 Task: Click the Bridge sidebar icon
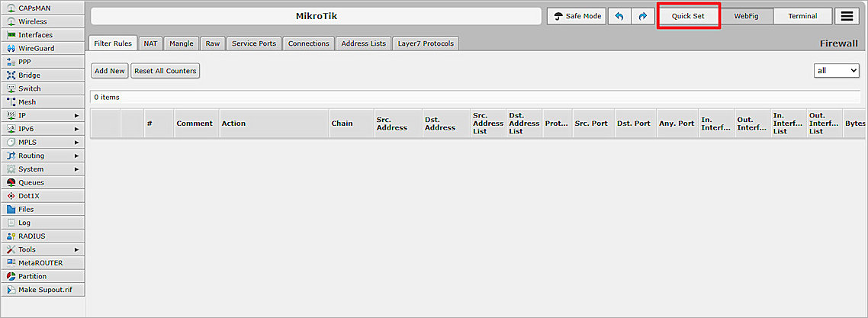[11, 75]
